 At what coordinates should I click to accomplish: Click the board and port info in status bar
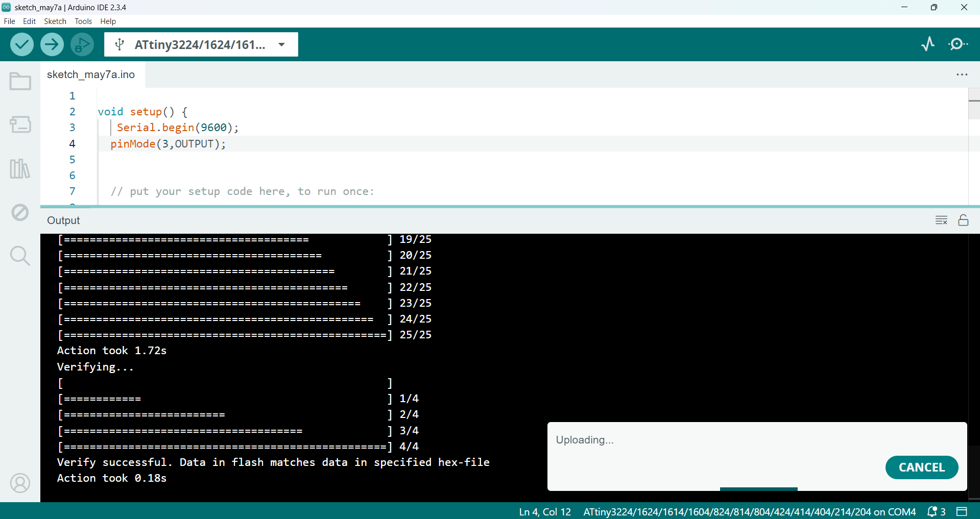[x=750, y=511]
